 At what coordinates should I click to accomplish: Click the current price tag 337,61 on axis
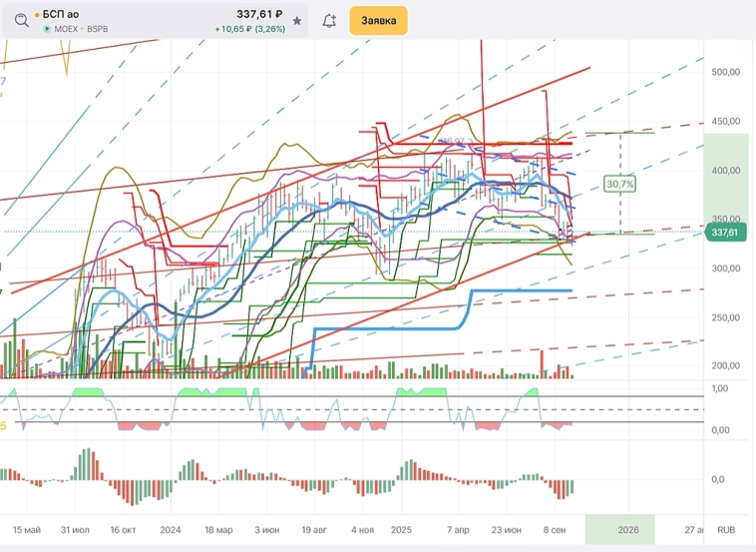pos(725,233)
